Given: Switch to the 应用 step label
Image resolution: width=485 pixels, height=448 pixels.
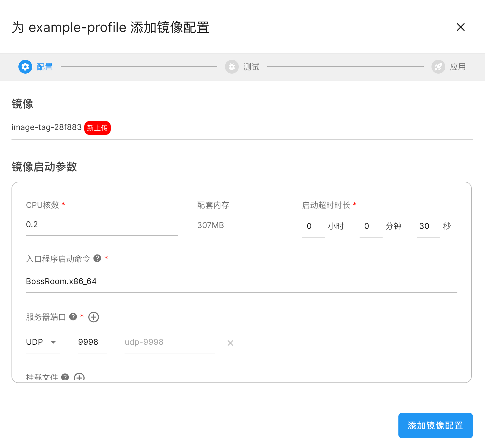Looking at the screenshot, I should (x=457, y=67).
